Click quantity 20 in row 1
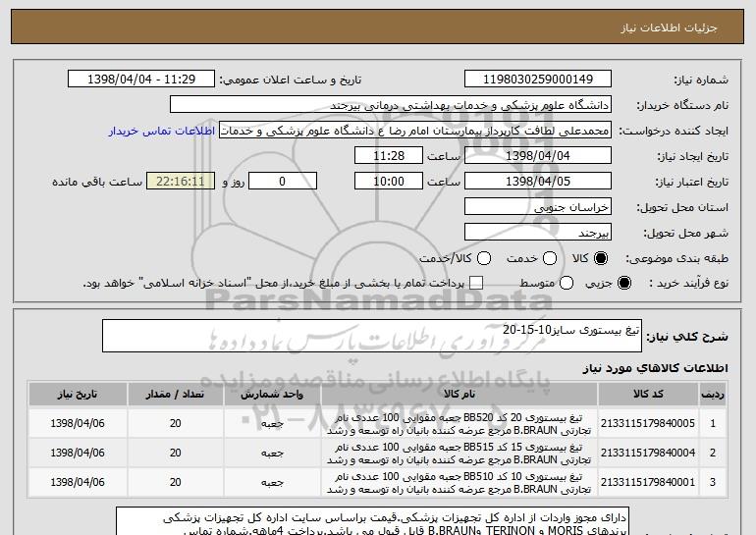756x535 pixels. click(176, 424)
